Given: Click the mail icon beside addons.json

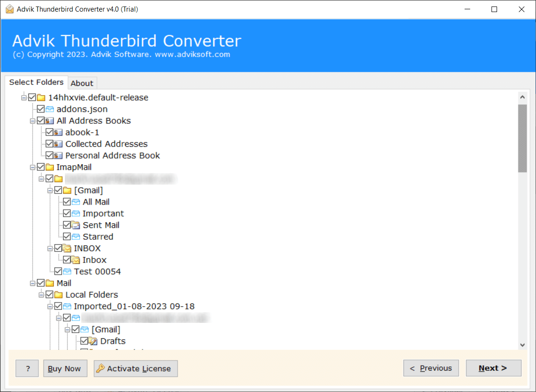Looking at the screenshot, I should [50, 109].
